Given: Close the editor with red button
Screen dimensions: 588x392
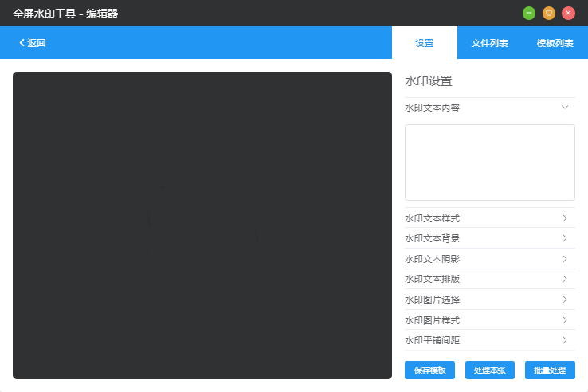Looking at the screenshot, I should coord(568,13).
